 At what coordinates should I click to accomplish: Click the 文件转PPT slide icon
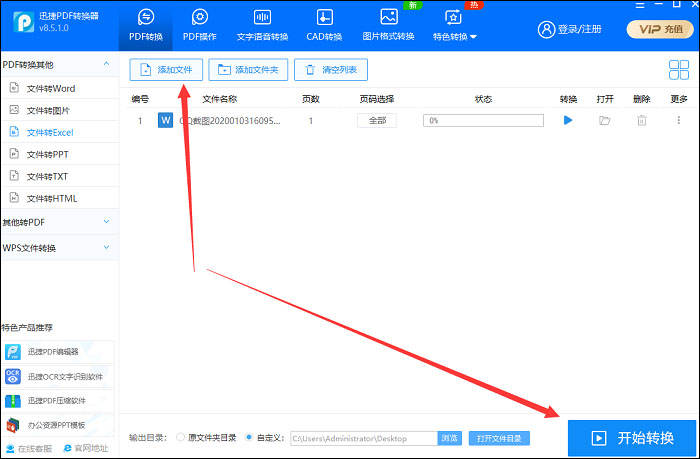[14, 153]
